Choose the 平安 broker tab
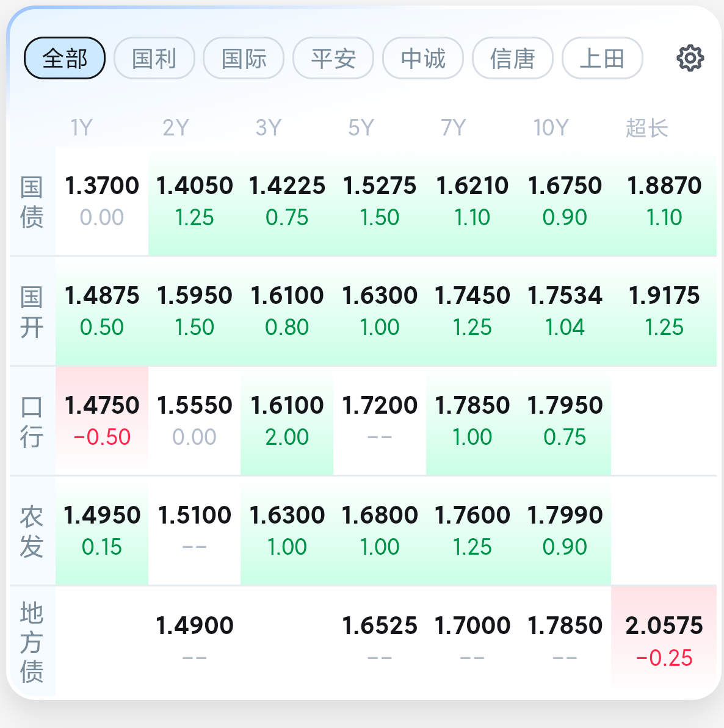Screen dimensions: 724x728 click(x=333, y=59)
